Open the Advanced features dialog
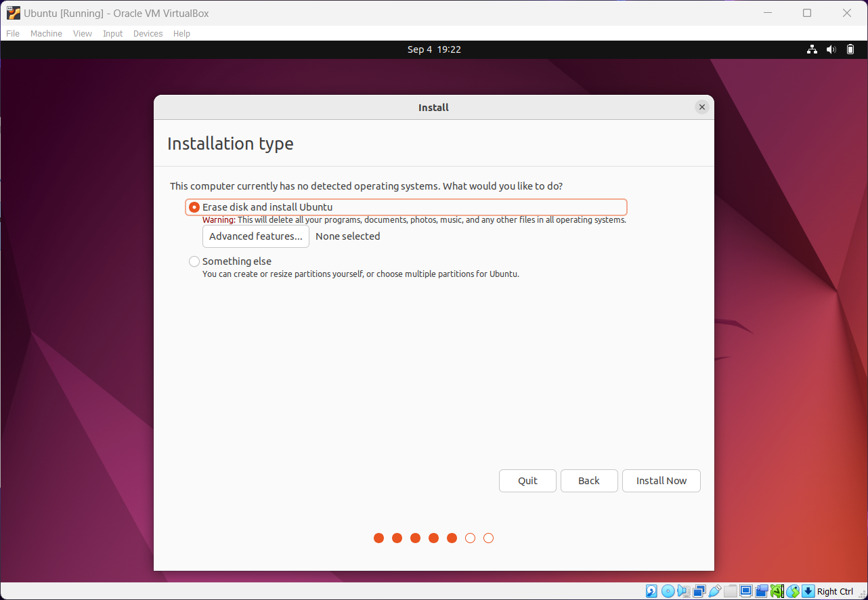This screenshot has height=600, width=868. click(x=255, y=236)
